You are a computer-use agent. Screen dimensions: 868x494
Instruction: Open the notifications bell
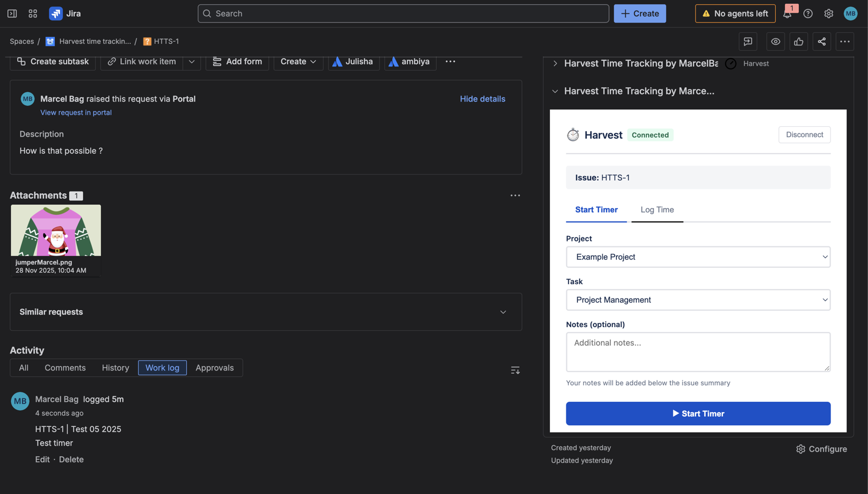pyautogui.click(x=787, y=14)
